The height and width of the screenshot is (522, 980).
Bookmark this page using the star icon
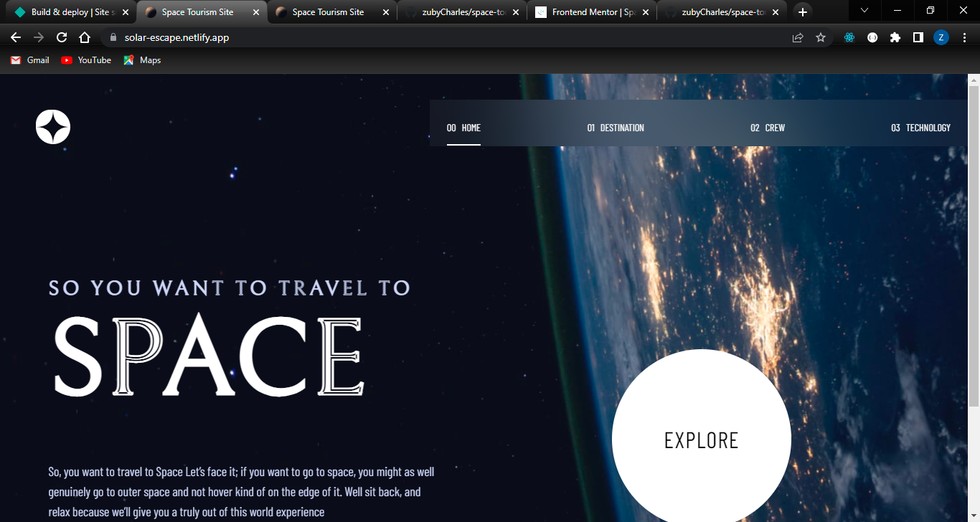820,37
